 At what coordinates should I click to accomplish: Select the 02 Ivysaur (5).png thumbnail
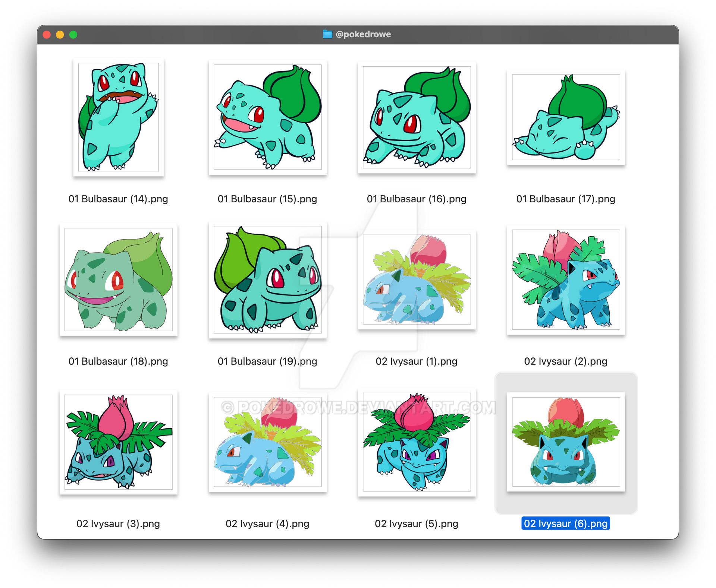417,442
